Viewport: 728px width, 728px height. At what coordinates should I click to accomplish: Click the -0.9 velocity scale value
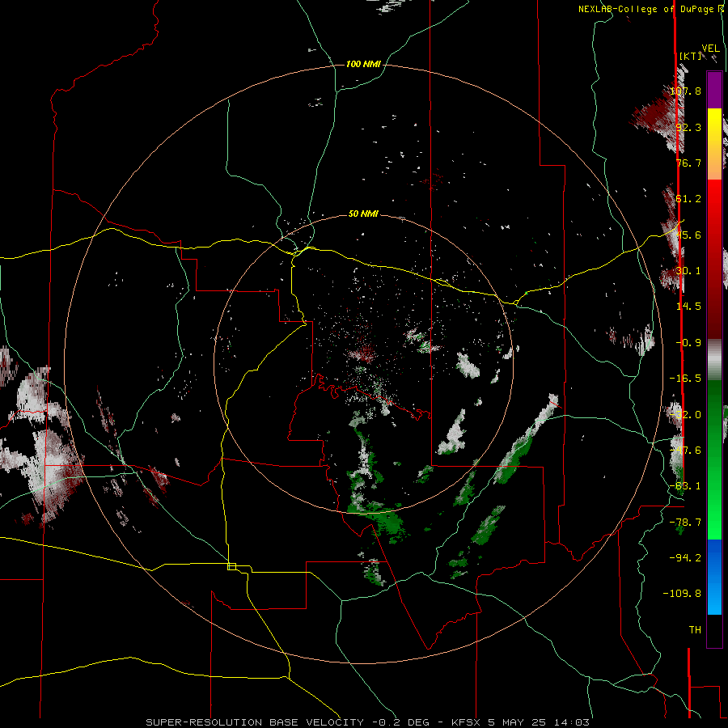pyautogui.click(x=688, y=343)
